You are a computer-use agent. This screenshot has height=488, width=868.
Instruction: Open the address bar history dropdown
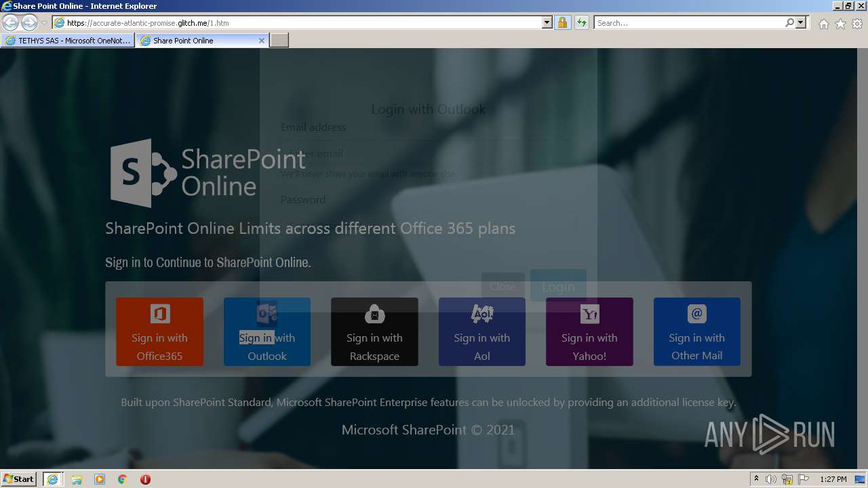click(547, 22)
